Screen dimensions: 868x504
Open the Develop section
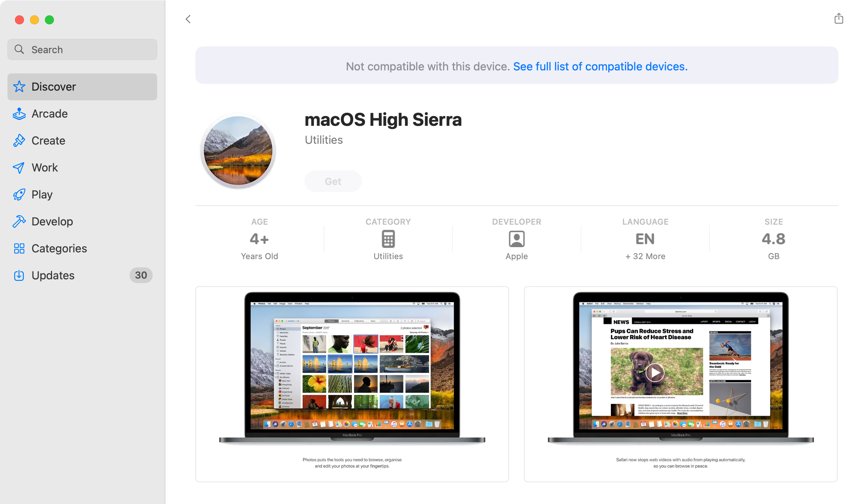(x=52, y=221)
